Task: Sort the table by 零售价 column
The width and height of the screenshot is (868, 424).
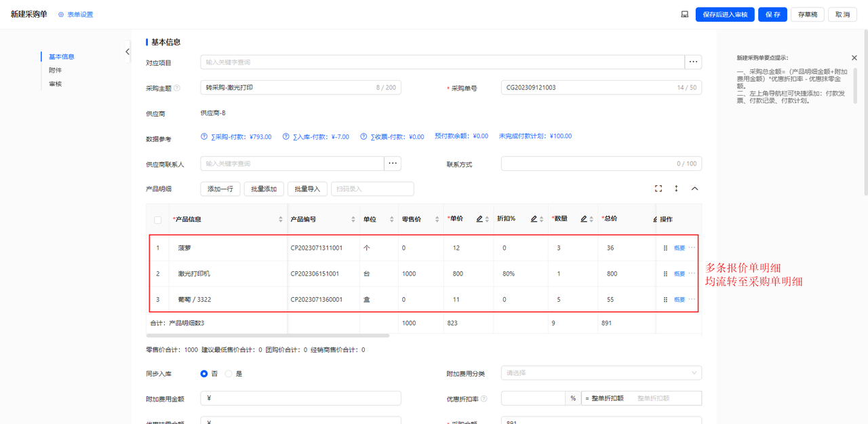Action: click(437, 220)
